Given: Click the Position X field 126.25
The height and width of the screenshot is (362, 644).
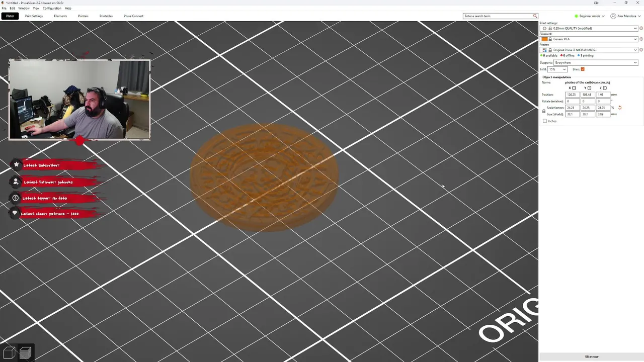Looking at the screenshot, I should click(x=573, y=95).
